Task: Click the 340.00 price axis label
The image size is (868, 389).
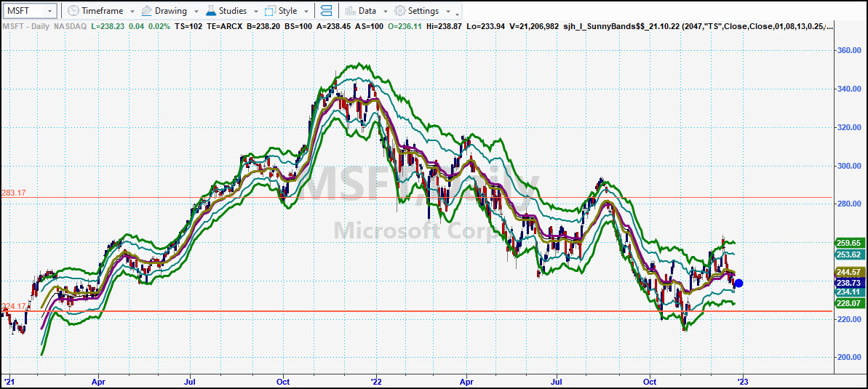Action: (848, 89)
